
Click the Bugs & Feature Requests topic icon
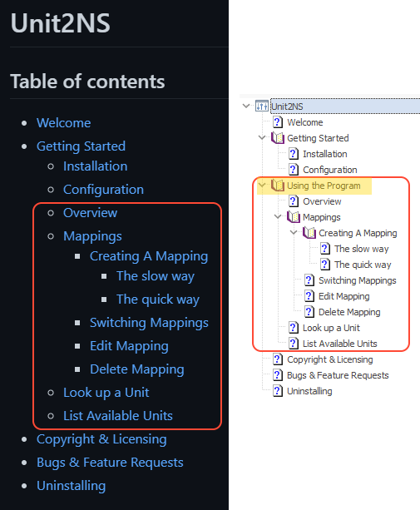[277, 375]
